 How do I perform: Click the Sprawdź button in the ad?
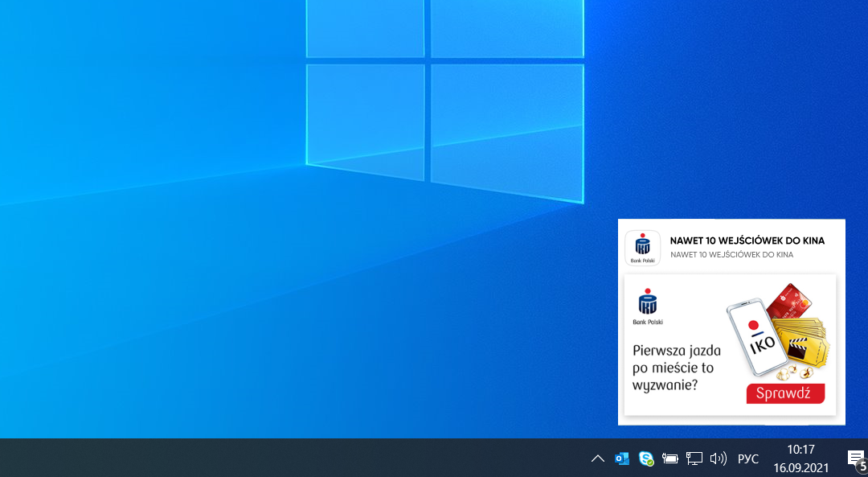[785, 393]
